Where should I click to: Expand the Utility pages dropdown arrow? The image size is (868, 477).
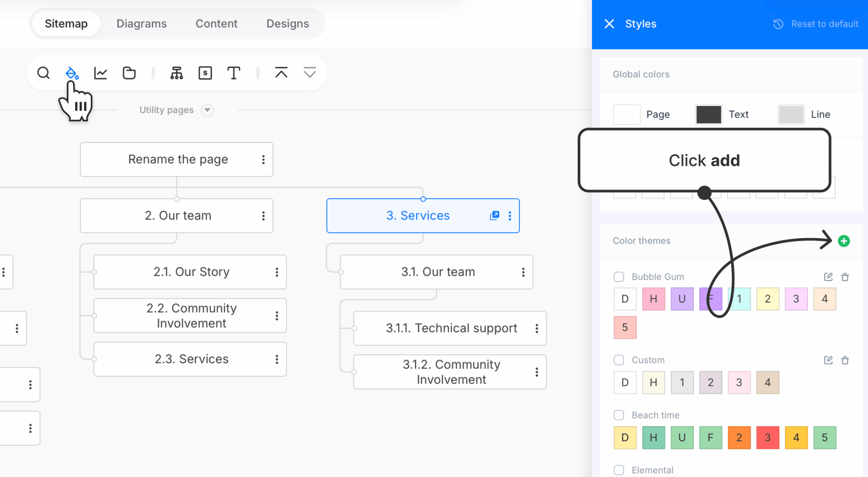pos(208,110)
